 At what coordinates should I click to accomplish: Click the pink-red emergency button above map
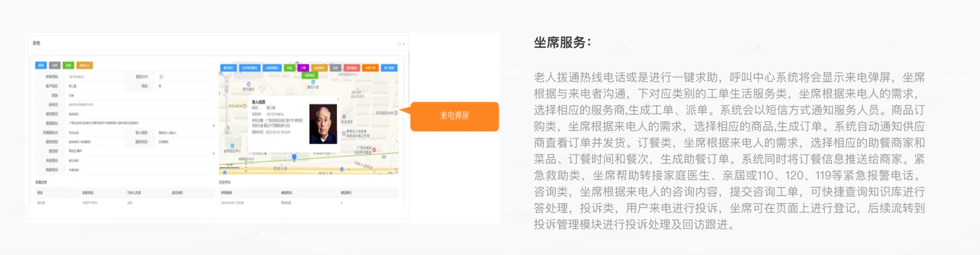[352, 68]
